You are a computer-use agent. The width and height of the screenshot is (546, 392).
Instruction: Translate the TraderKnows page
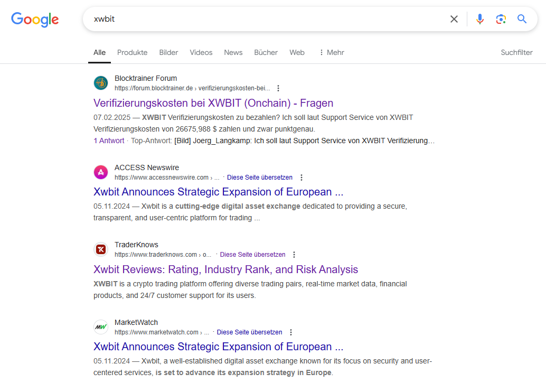pyautogui.click(x=252, y=255)
